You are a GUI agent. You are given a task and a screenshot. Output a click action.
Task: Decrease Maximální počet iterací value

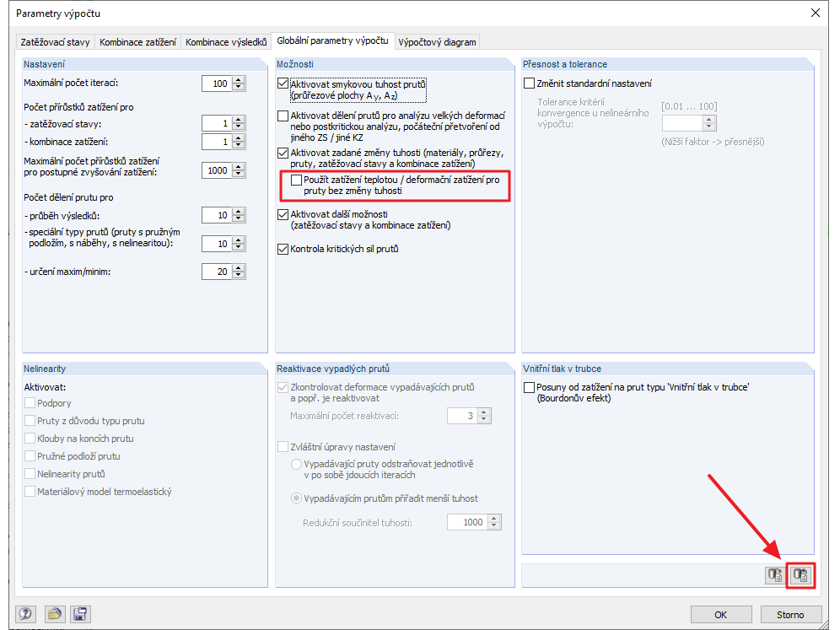click(239, 87)
